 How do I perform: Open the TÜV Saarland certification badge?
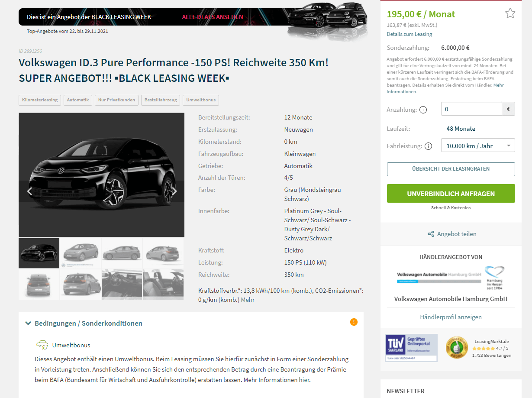(411, 348)
